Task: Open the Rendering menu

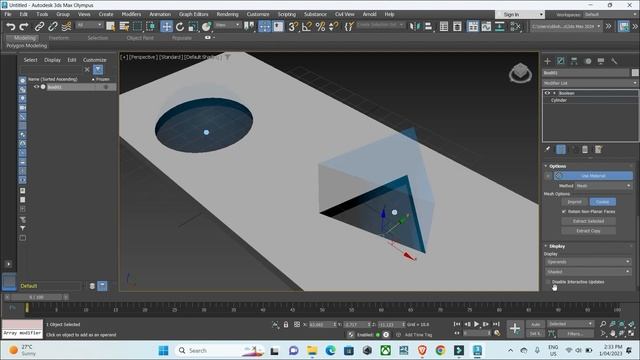Action: click(x=227, y=14)
